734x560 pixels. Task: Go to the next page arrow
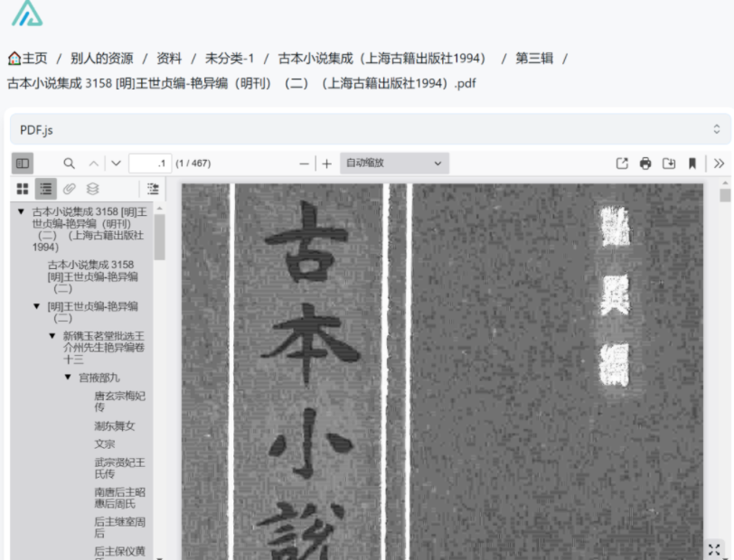pyautogui.click(x=116, y=163)
